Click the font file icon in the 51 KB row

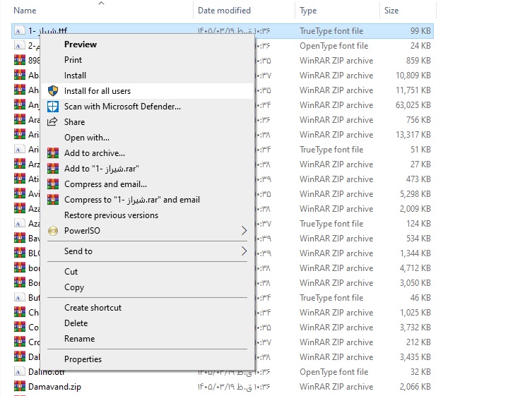tap(20, 149)
